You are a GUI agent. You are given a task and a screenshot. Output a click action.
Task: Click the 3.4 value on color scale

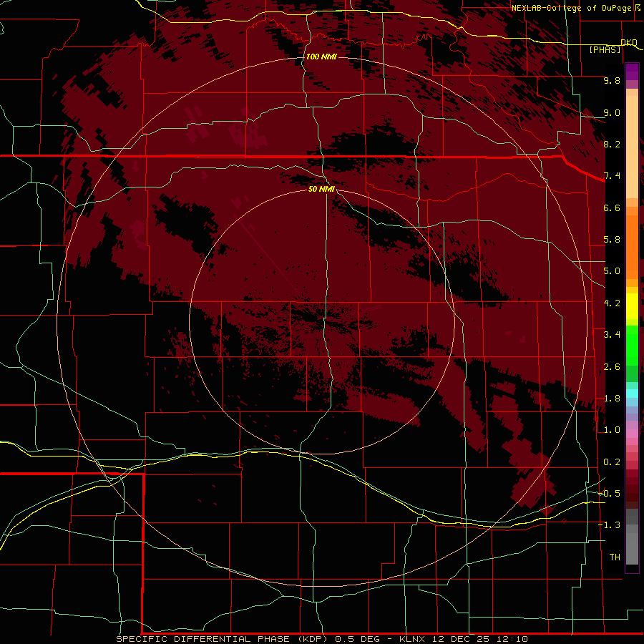(612, 335)
